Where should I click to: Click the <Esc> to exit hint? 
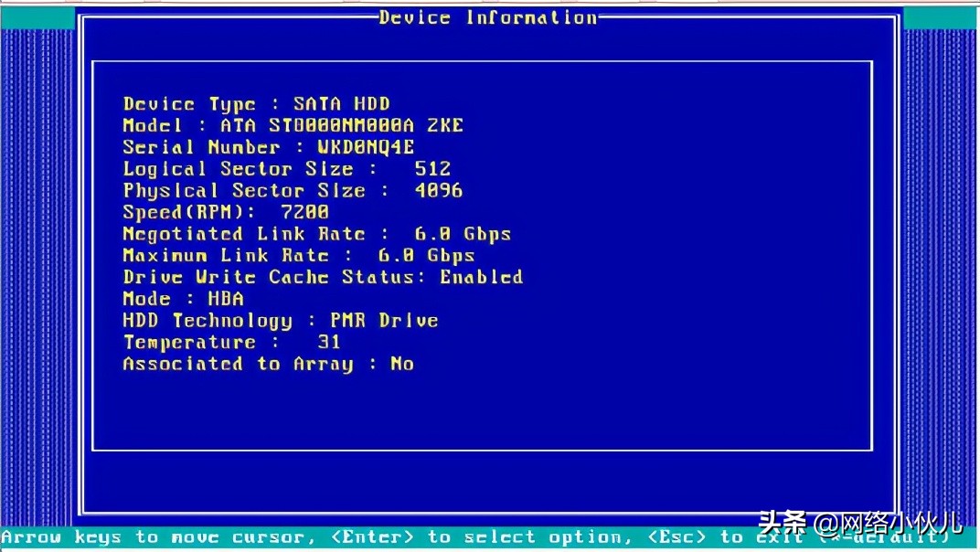click(704, 537)
